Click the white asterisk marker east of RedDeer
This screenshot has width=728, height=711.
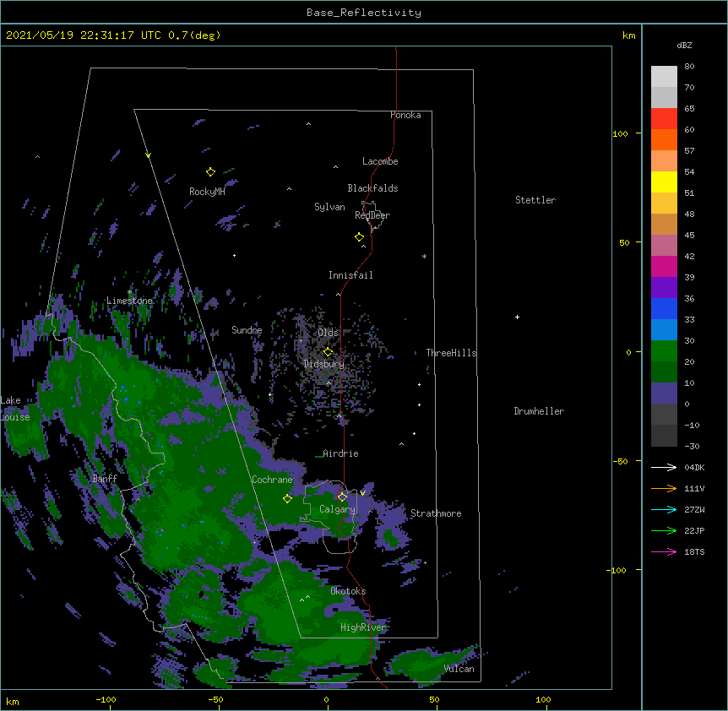[424, 256]
